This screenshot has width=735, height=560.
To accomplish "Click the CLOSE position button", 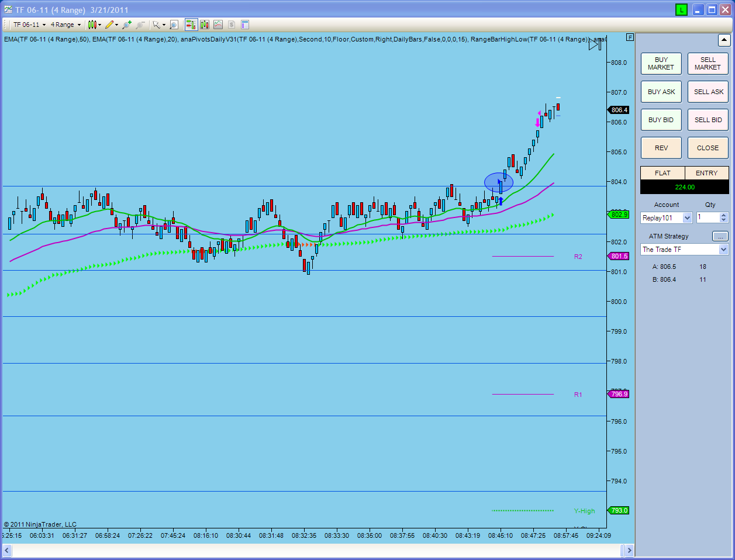I will (708, 148).
